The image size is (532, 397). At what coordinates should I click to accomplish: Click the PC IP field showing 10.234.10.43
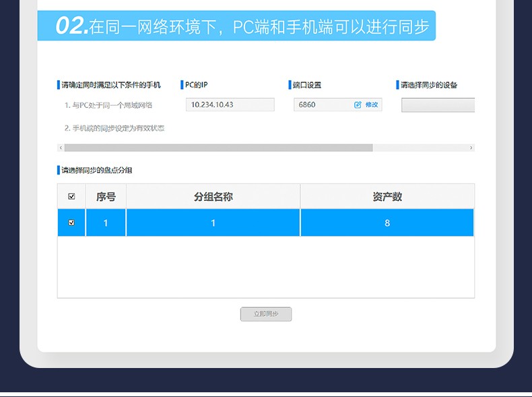click(x=230, y=104)
